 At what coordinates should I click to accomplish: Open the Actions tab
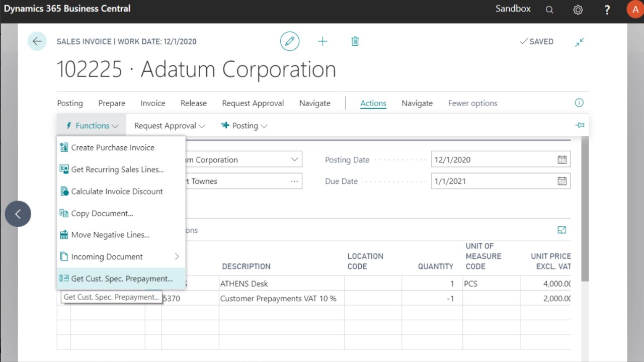point(373,103)
